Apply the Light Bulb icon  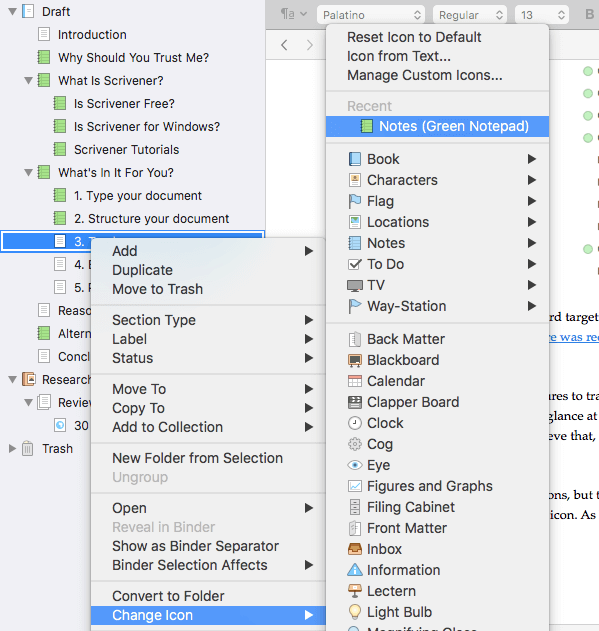[x=437, y=612]
